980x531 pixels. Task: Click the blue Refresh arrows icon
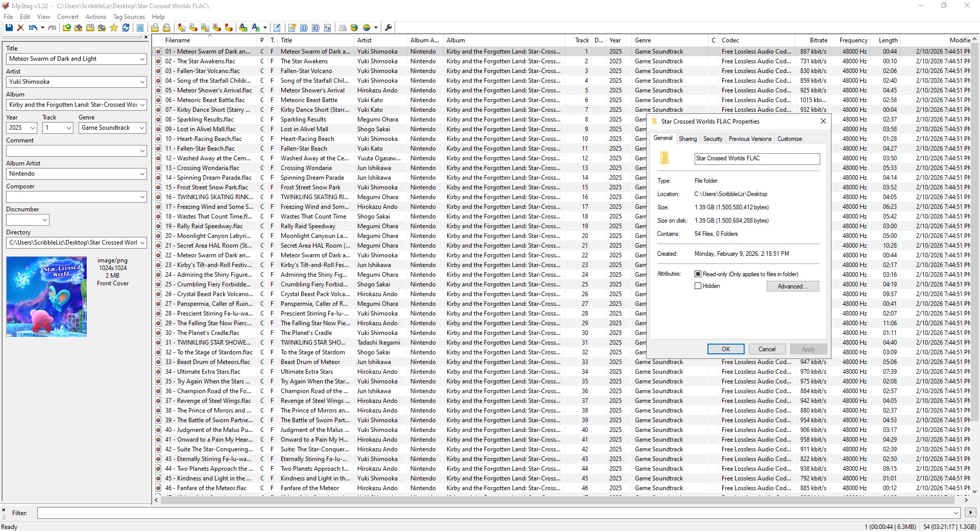pos(126,28)
